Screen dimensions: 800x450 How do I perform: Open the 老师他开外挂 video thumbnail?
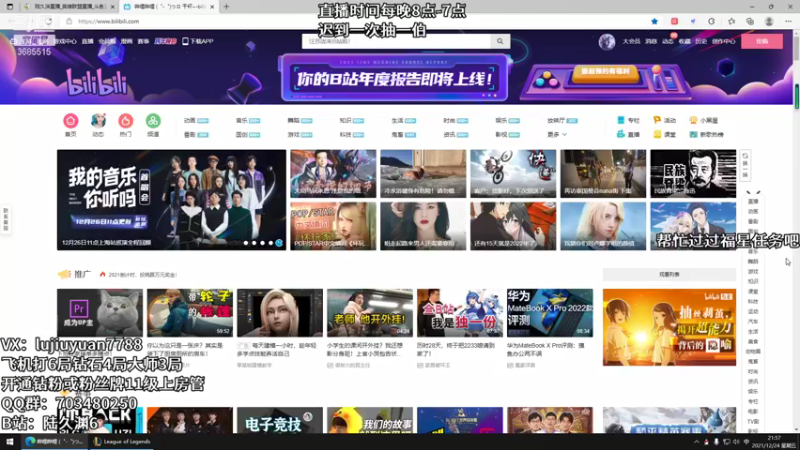[x=370, y=313]
